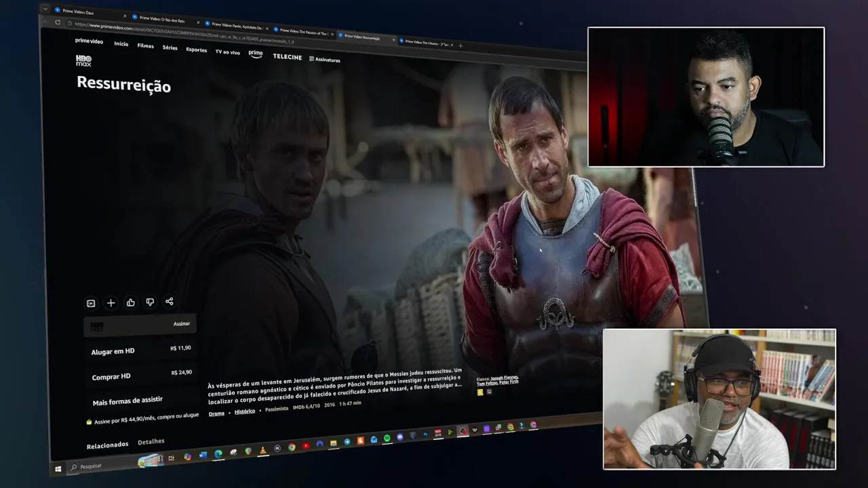
Task: Click the Drama genre link
Action: (216, 413)
